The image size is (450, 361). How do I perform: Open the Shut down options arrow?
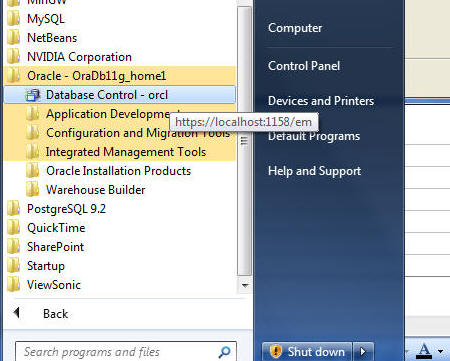(x=363, y=351)
